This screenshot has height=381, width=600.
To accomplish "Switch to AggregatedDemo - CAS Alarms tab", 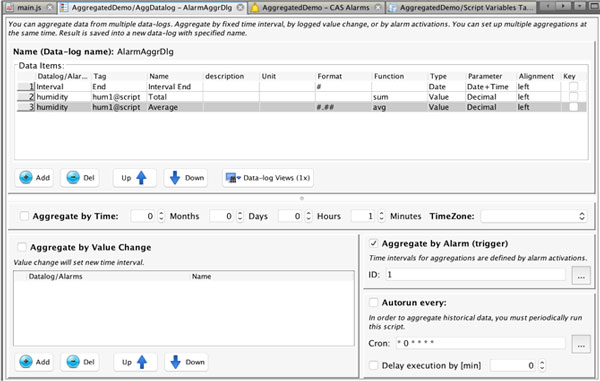I will (x=315, y=7).
